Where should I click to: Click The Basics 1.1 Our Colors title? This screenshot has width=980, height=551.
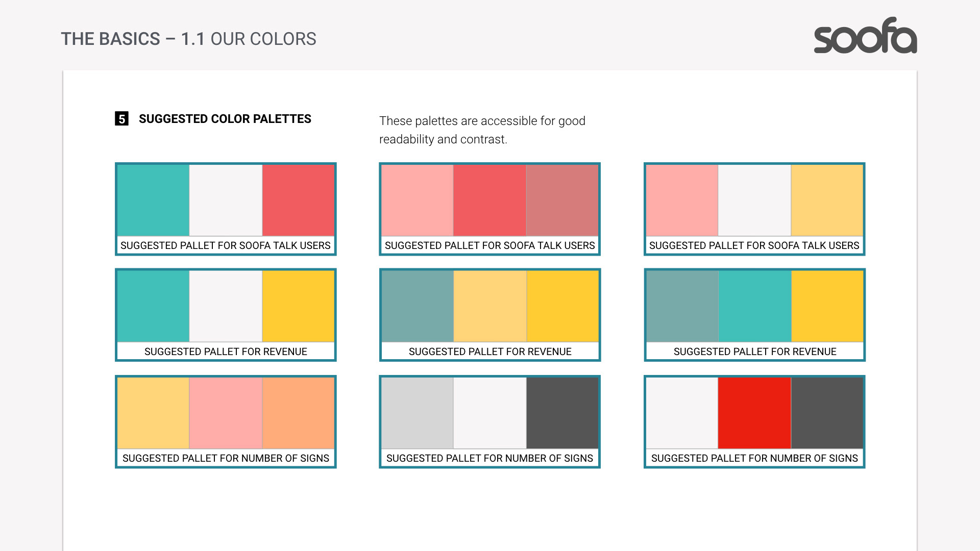click(x=188, y=39)
